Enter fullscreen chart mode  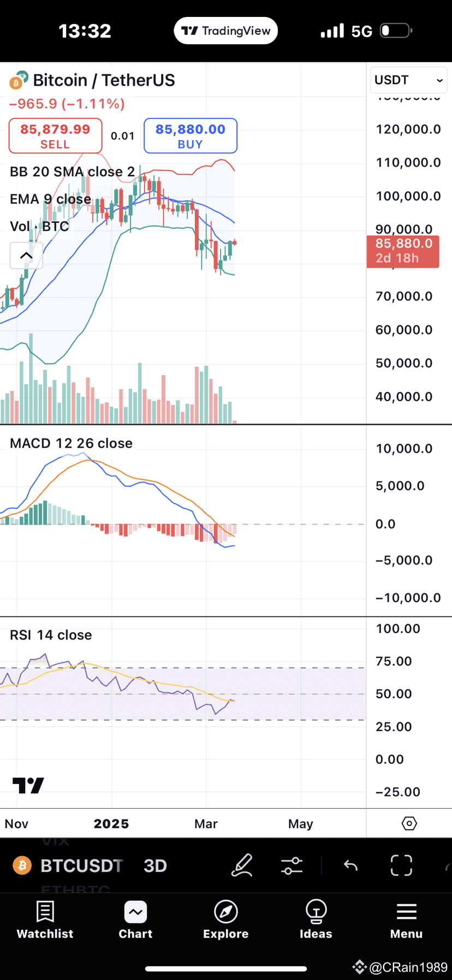[x=401, y=865]
